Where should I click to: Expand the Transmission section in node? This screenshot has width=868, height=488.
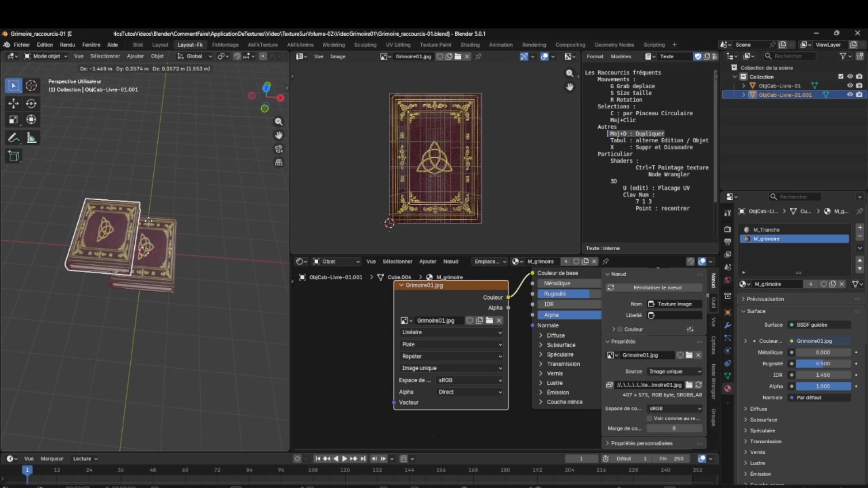pyautogui.click(x=563, y=364)
